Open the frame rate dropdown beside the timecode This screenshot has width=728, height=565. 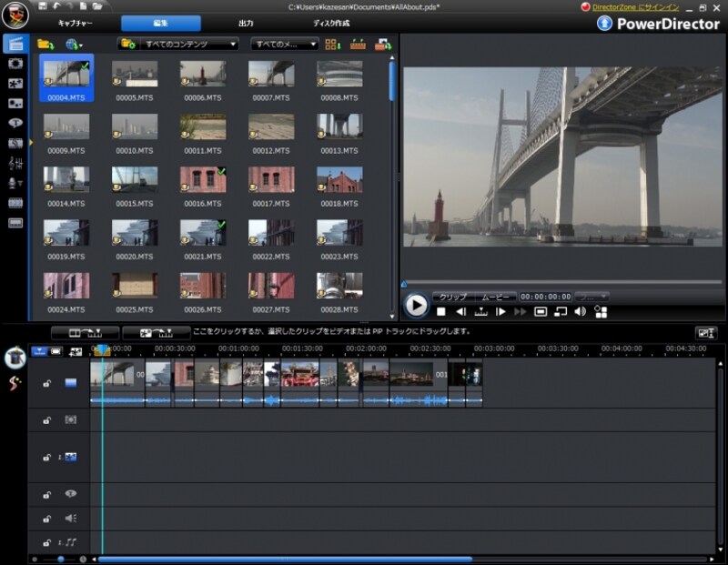coord(591,296)
